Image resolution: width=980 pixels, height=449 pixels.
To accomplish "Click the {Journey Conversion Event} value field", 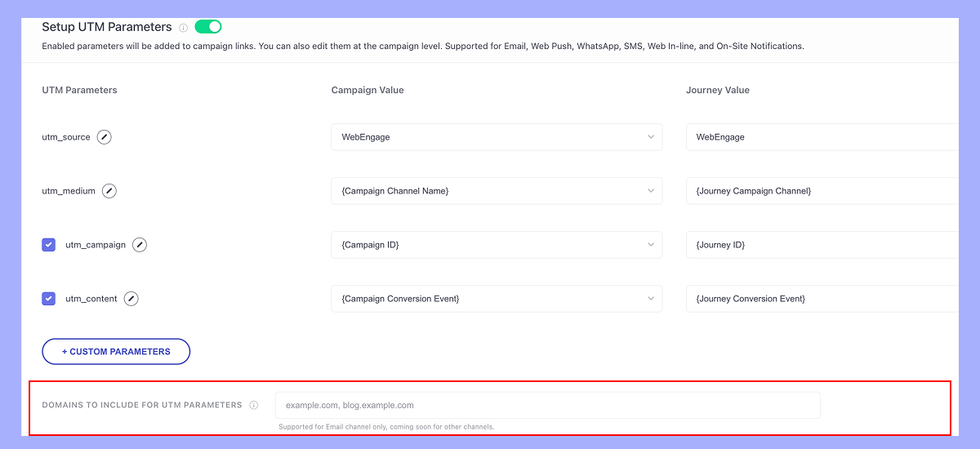I will [821, 299].
